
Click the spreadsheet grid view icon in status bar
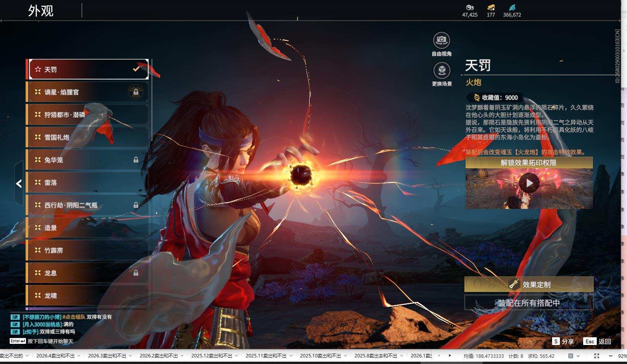tap(571, 356)
